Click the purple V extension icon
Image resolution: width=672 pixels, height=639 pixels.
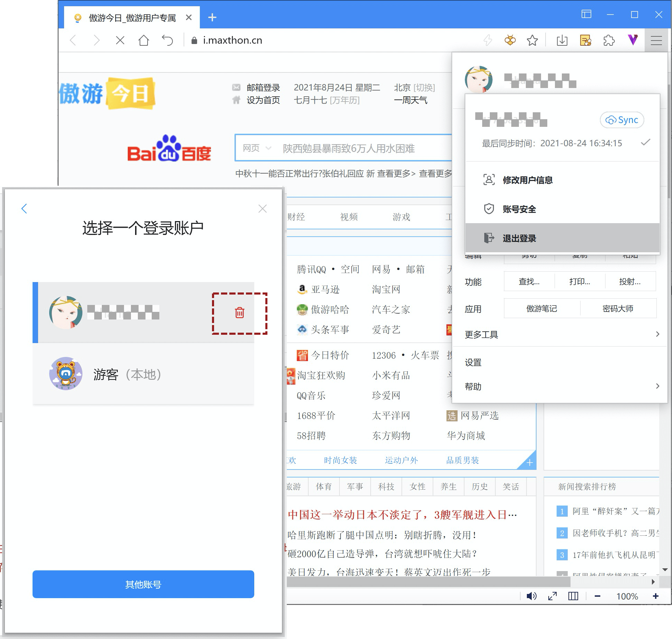(x=633, y=40)
